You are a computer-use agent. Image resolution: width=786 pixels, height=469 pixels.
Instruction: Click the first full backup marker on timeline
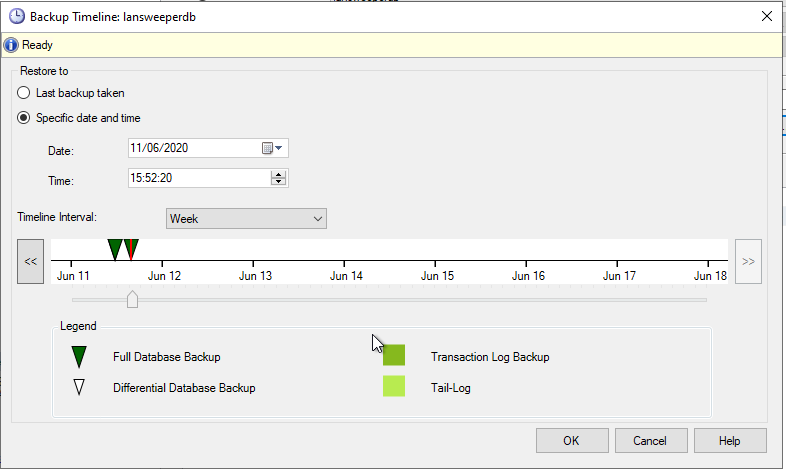(x=115, y=249)
